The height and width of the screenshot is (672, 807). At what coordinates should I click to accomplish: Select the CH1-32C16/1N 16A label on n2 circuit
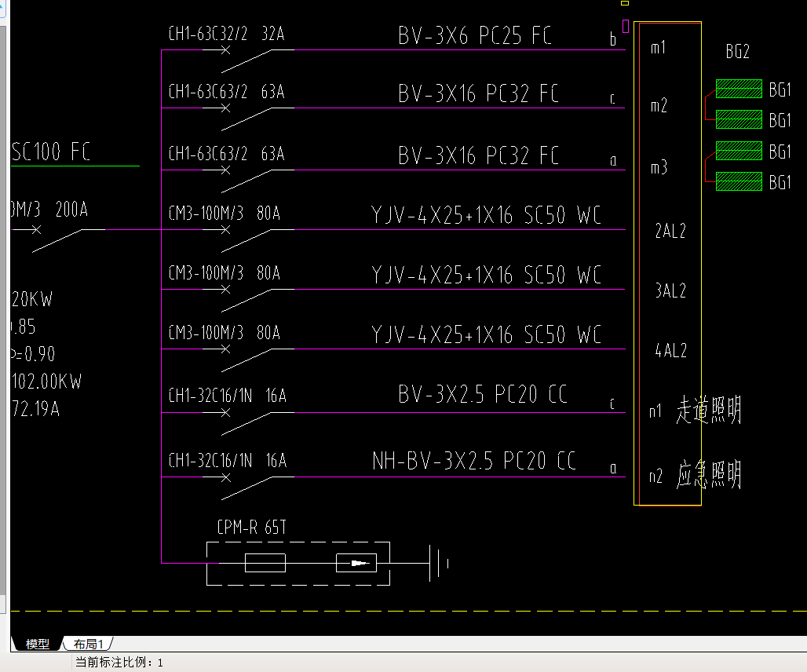coord(227,461)
